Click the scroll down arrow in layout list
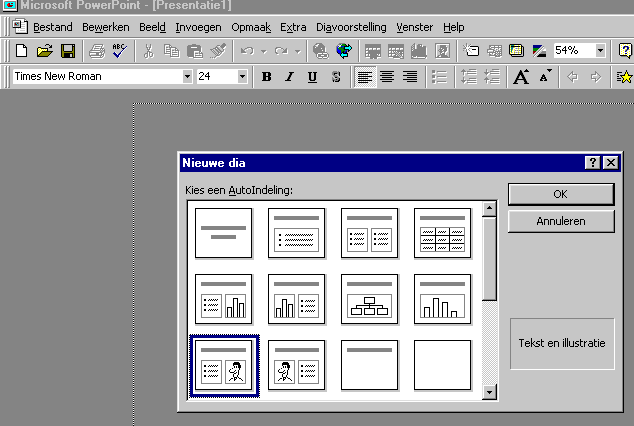Screen dimensions: 634x426 pos(489,392)
